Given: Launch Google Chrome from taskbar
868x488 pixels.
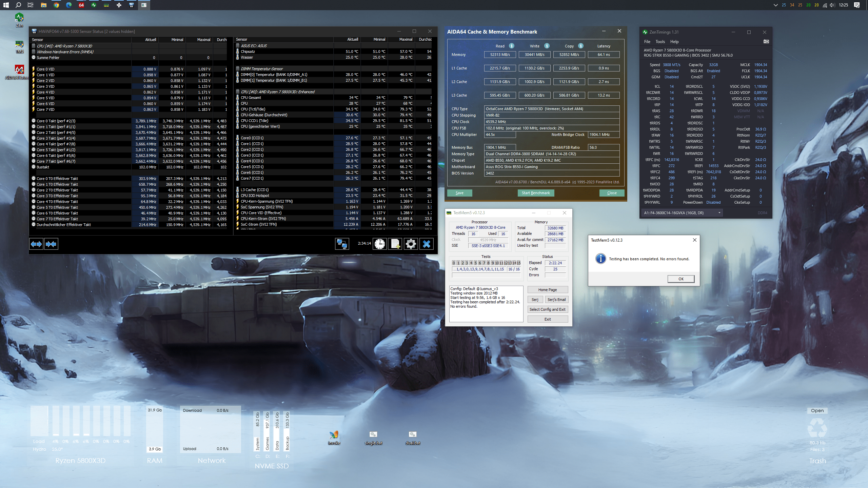Looking at the screenshot, I should (x=56, y=5).
